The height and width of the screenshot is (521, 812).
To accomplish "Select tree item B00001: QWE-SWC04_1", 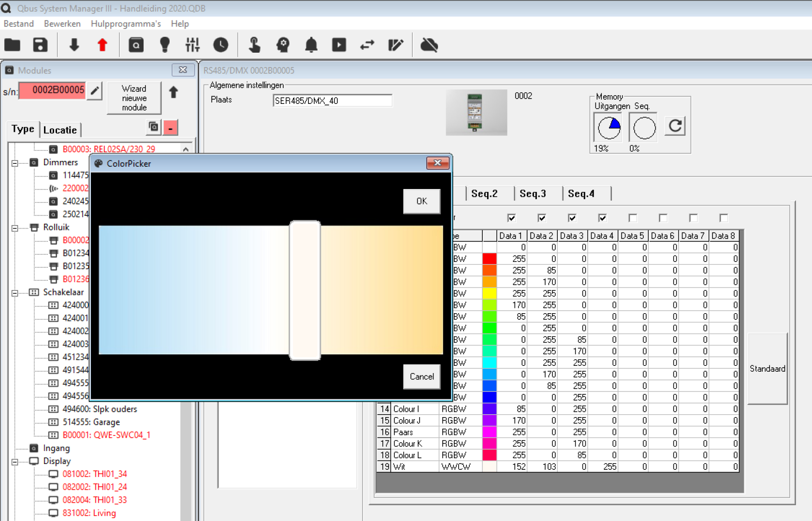I will (106, 435).
